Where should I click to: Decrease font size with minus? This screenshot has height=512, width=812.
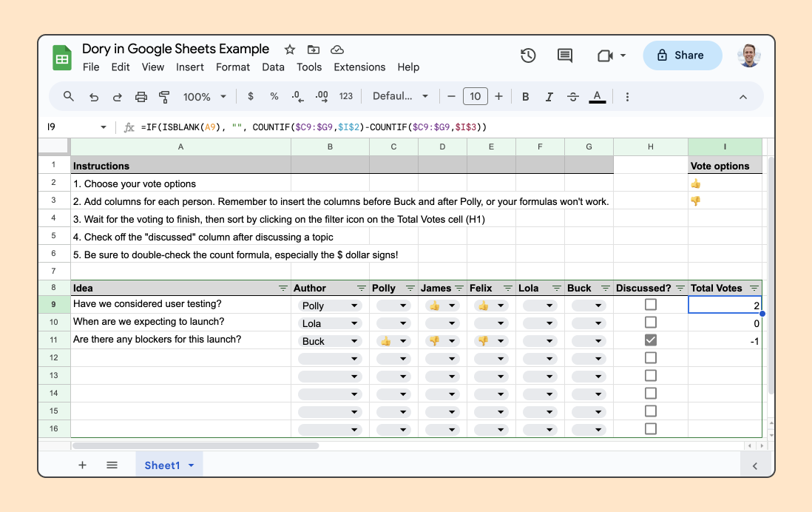click(x=452, y=96)
